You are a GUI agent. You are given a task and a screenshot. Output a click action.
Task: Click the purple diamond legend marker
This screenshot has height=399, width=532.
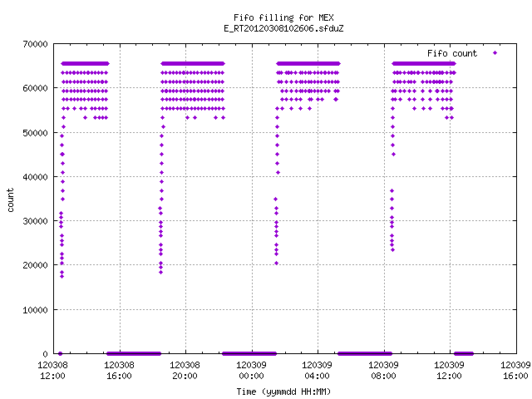tap(495, 53)
